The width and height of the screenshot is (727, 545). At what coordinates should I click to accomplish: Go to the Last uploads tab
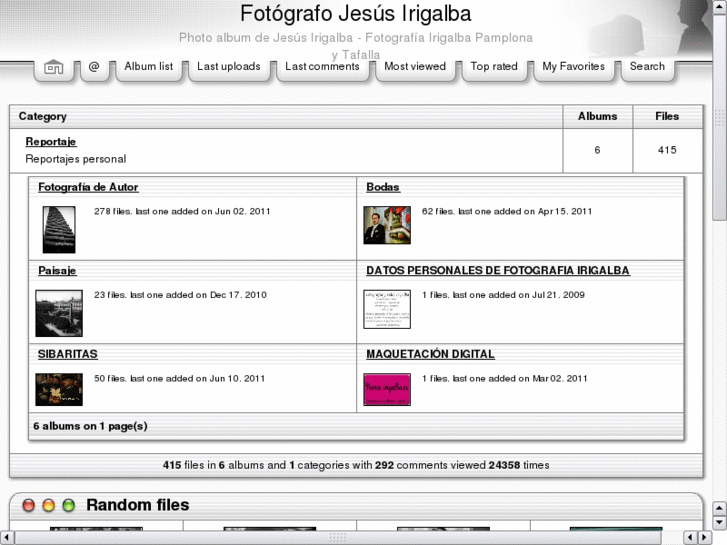click(x=228, y=67)
